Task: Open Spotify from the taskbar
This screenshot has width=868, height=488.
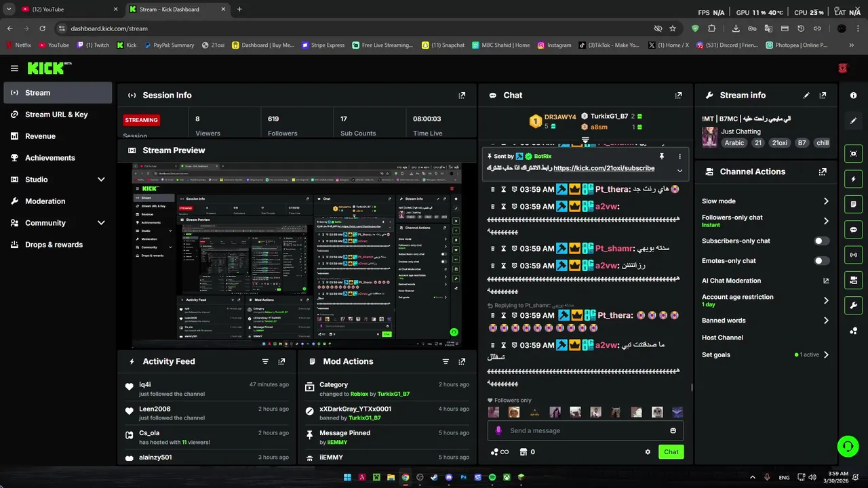Action: pos(492,477)
